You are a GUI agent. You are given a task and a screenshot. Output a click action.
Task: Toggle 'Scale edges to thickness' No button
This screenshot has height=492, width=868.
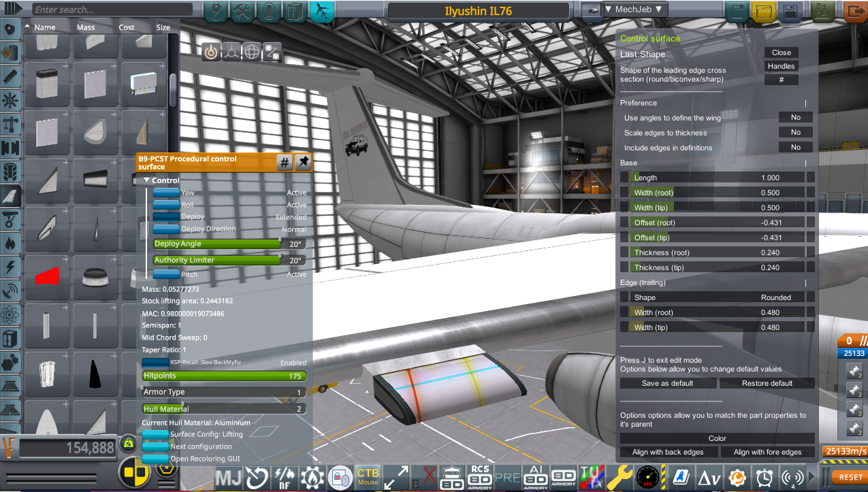tap(795, 133)
